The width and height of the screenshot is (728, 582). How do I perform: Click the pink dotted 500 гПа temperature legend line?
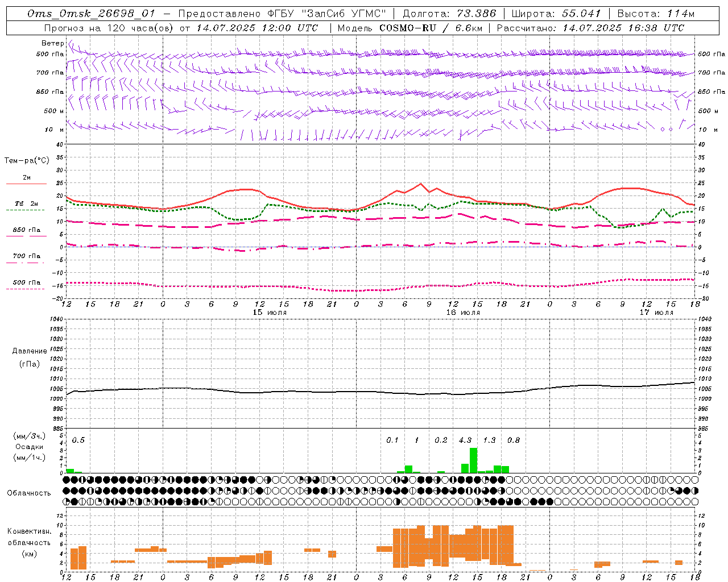(26, 289)
